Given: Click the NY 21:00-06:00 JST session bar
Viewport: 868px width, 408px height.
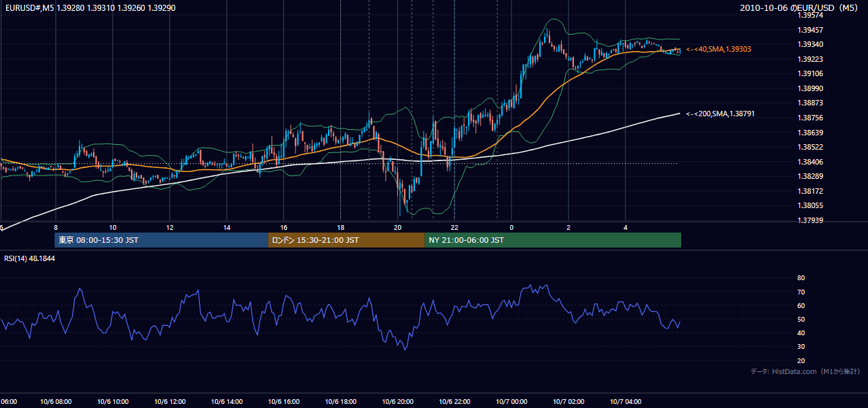Looking at the screenshot, I should coord(553,240).
